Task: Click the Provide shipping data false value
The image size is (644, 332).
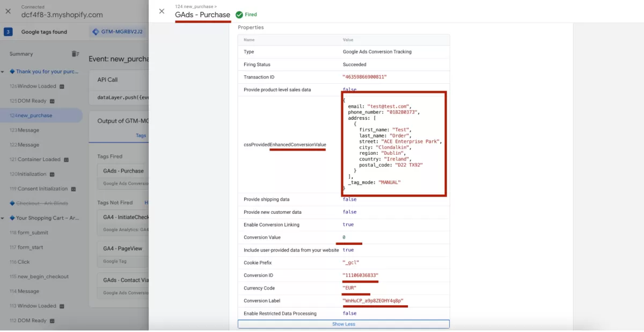Action: coord(349,199)
